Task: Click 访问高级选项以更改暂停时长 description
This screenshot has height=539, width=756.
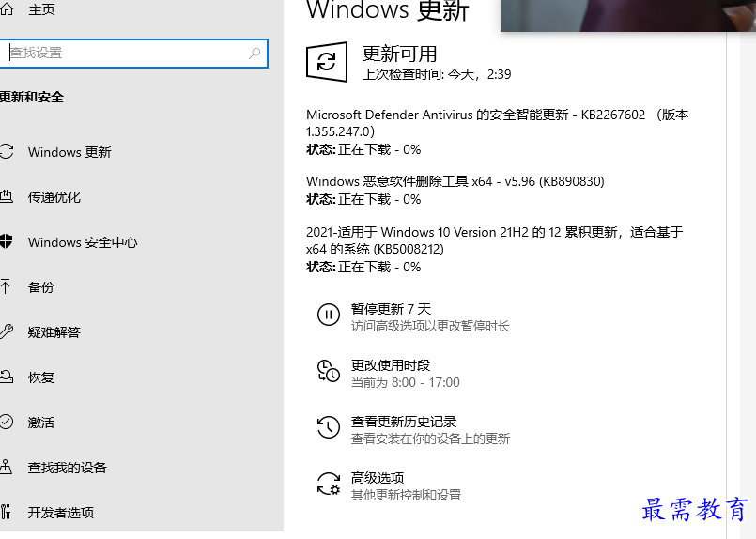Action: tap(430, 327)
